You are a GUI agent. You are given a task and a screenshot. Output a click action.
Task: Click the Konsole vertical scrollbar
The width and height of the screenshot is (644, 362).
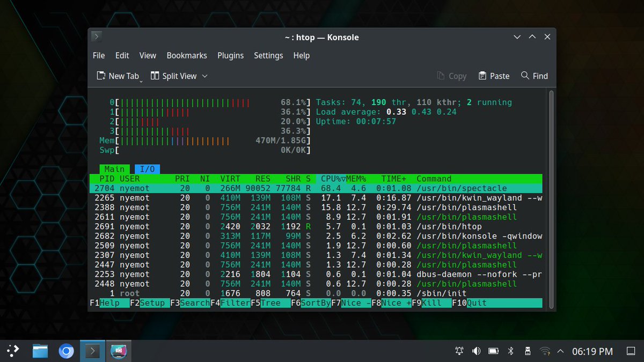(x=551, y=199)
